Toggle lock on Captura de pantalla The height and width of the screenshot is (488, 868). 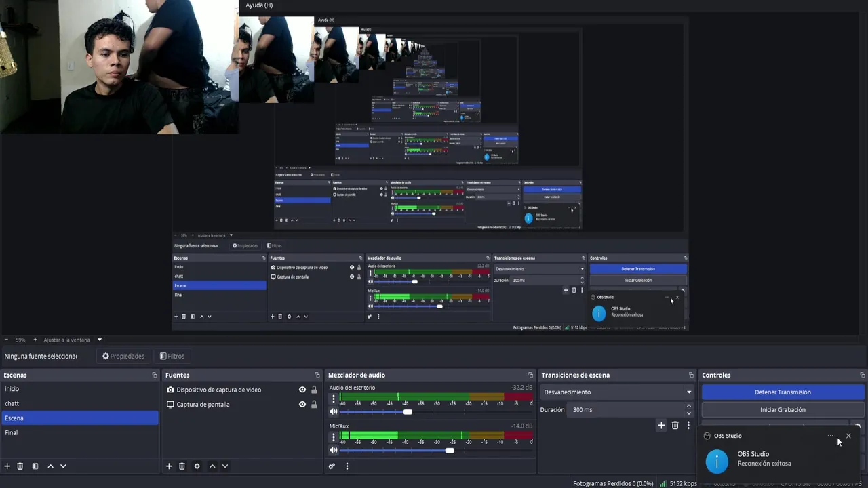314,405
